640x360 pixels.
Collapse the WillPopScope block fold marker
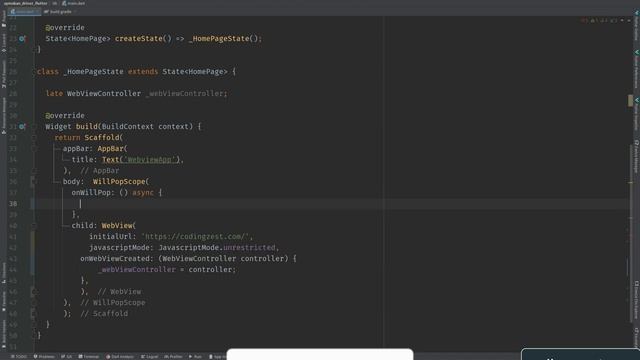[x=35, y=182]
